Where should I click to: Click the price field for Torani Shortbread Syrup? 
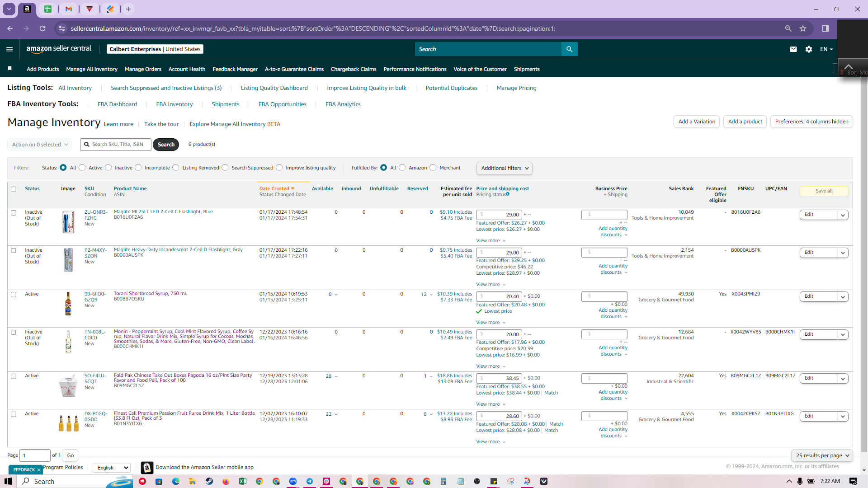point(499,296)
